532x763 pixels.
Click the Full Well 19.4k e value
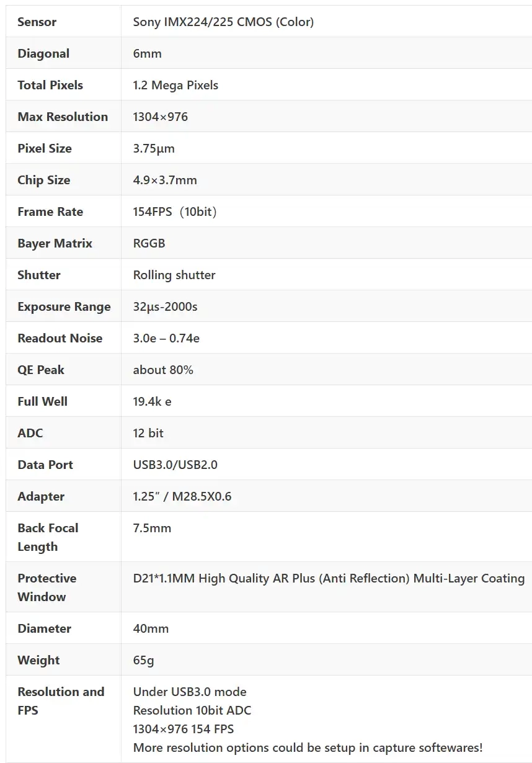[x=152, y=402]
